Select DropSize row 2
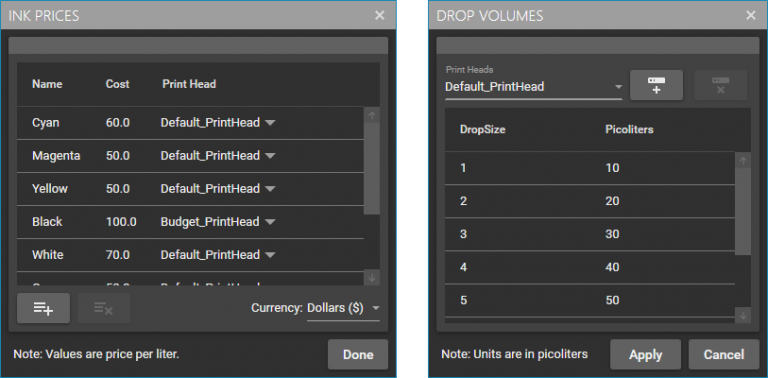 [590, 201]
